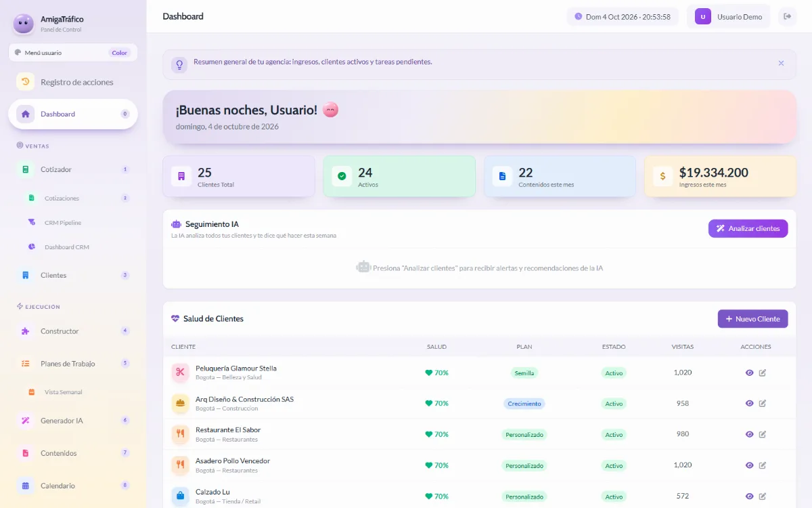Image resolution: width=812 pixels, height=508 pixels.
Task: Click the Dashboard CRM pie chart icon
Action: 32,247
